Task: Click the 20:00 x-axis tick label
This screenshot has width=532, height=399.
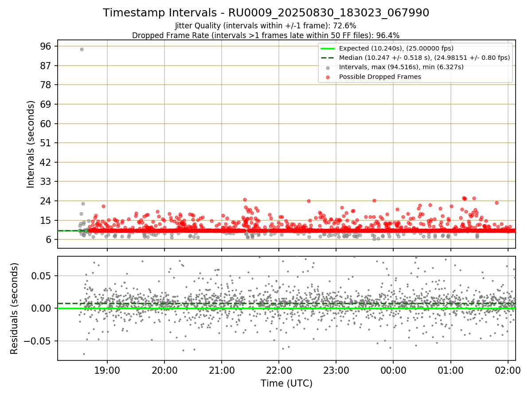Action: tap(164, 370)
